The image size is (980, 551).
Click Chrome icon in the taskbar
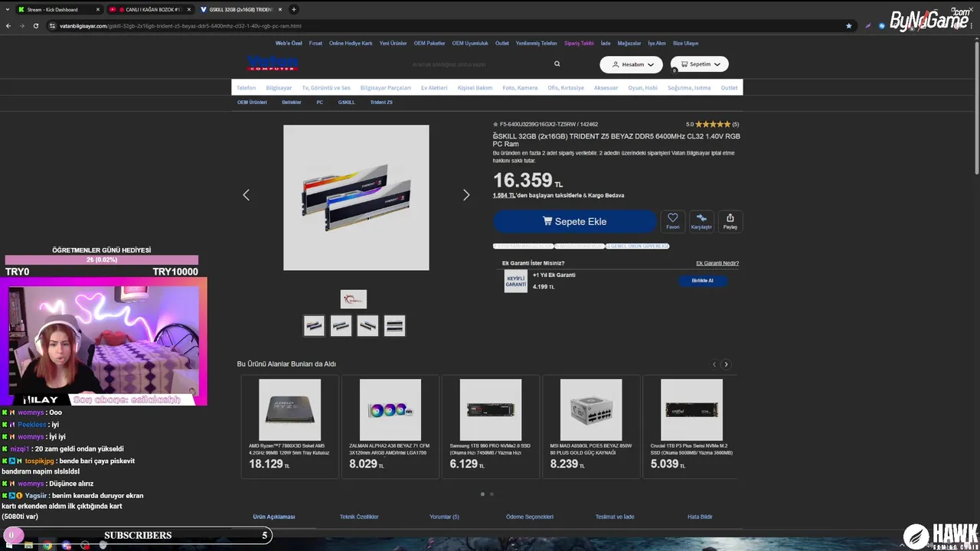pyautogui.click(x=47, y=545)
